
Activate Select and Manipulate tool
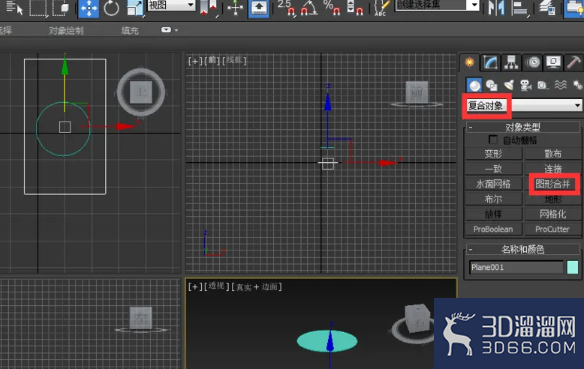[x=235, y=8]
